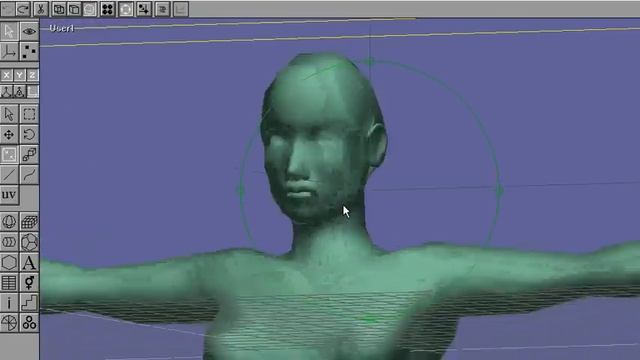Click the ribbed capsule primitive icon
Viewport: 640px width, 360px height.
9,242
